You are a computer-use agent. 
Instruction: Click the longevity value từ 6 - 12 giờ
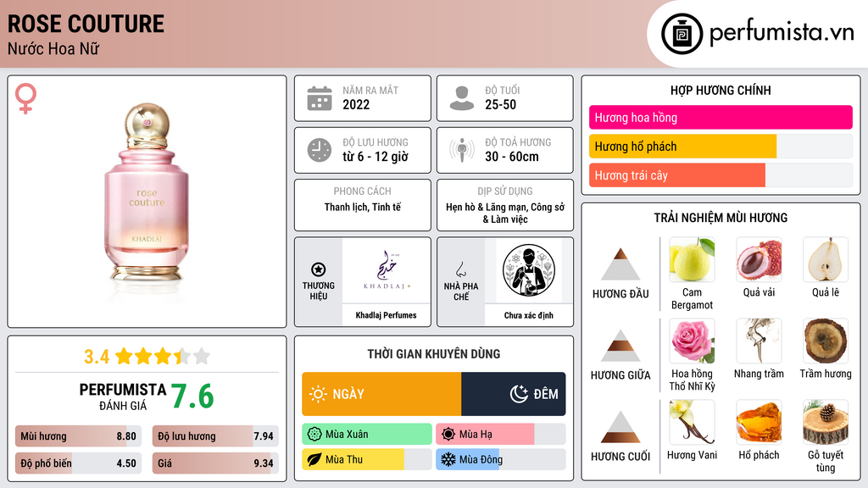click(x=376, y=157)
